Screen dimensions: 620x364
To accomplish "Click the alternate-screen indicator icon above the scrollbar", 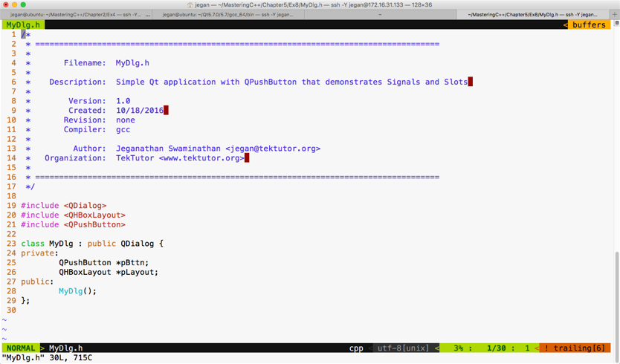I will [x=616, y=23].
